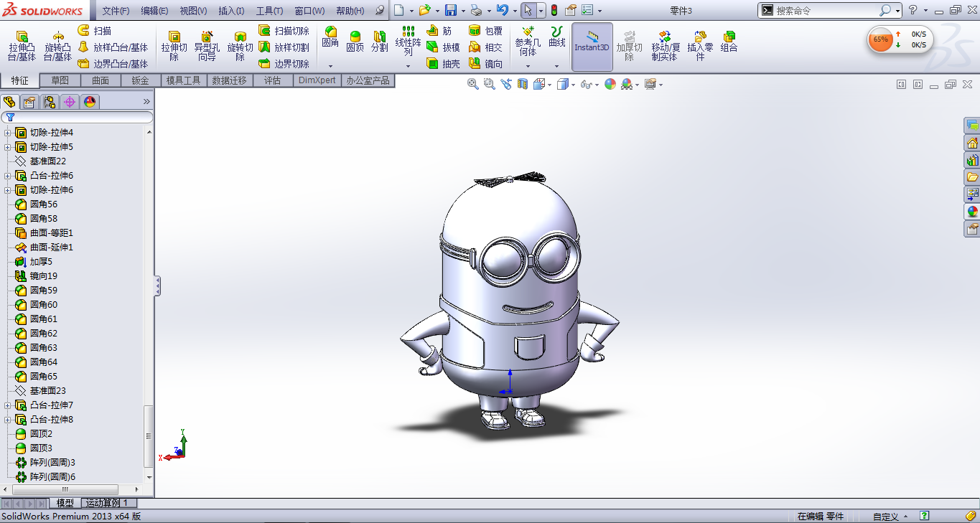Select the 旋转凸台/基体 revolve boss tool

(57, 46)
